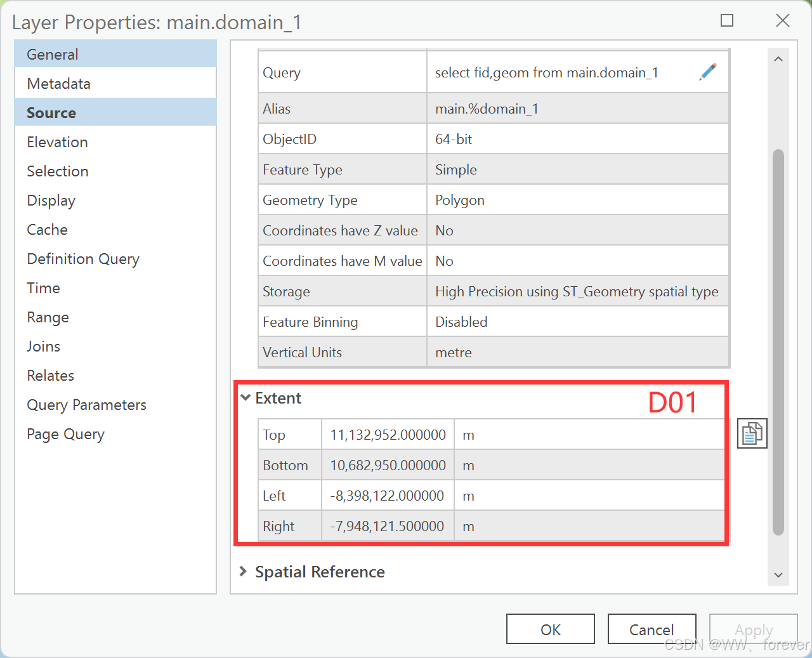Click the Feature Type value 'Simple'

point(456,169)
